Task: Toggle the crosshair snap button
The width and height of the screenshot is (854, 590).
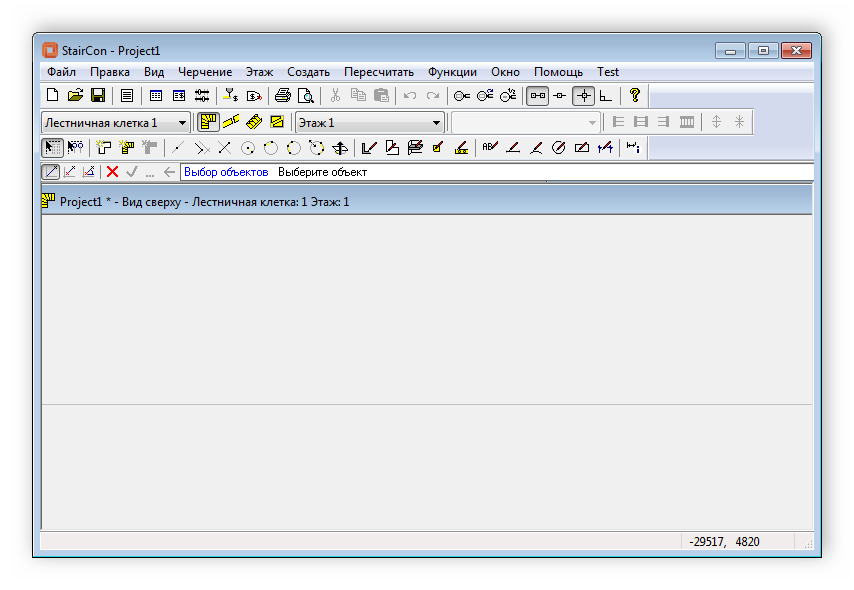Action: click(583, 96)
